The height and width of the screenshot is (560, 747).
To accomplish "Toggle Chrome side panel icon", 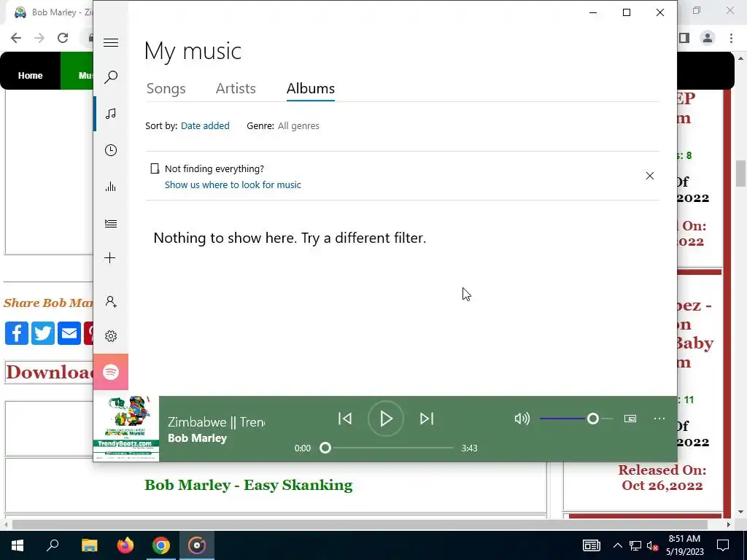I will [684, 38].
